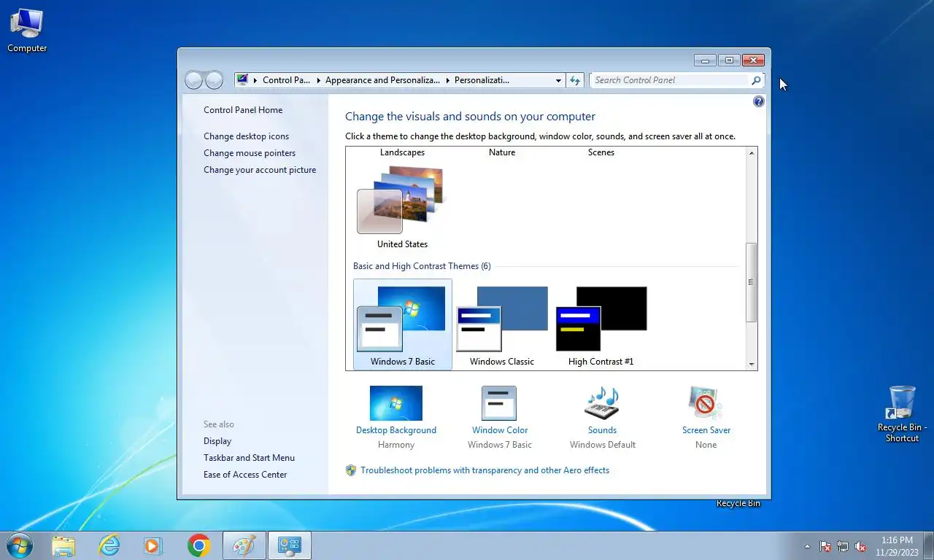Open the Desktop Background icon
Image resolution: width=934 pixels, height=560 pixels.
pos(396,403)
